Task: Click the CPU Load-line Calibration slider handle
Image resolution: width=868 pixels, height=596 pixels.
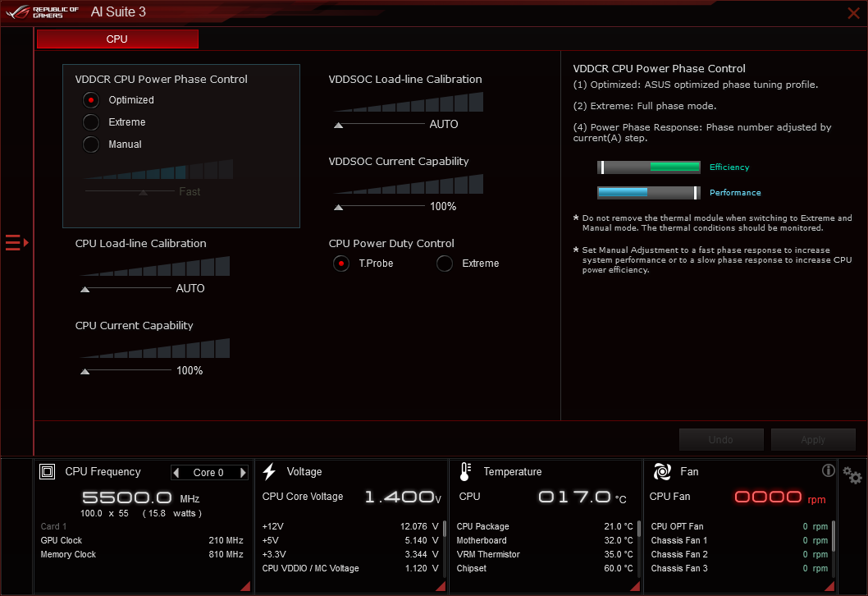Action: tap(84, 288)
